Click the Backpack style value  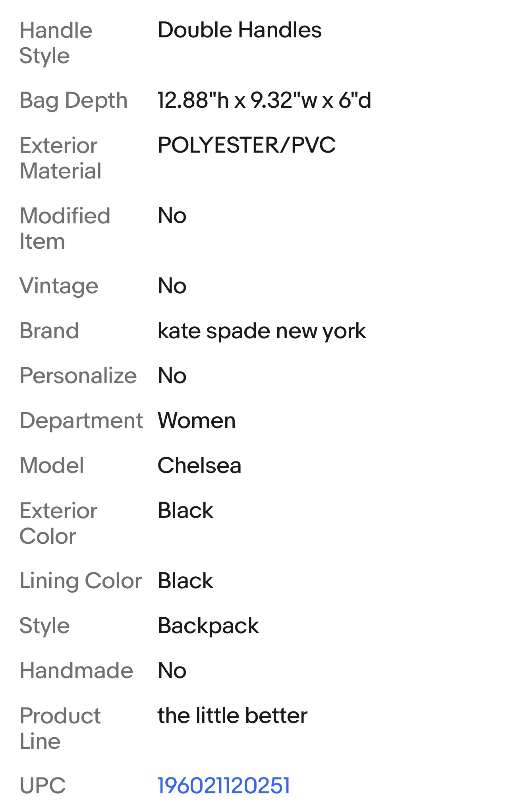coord(208,626)
